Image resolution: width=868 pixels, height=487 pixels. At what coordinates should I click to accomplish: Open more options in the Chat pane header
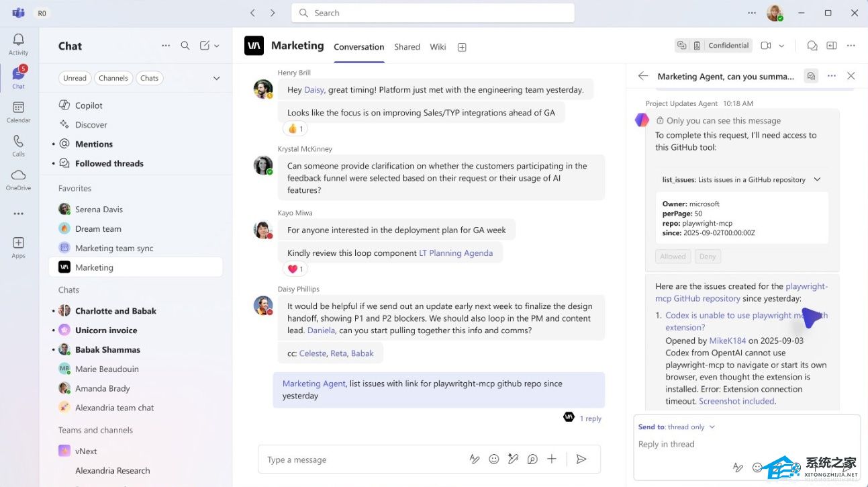coord(166,46)
